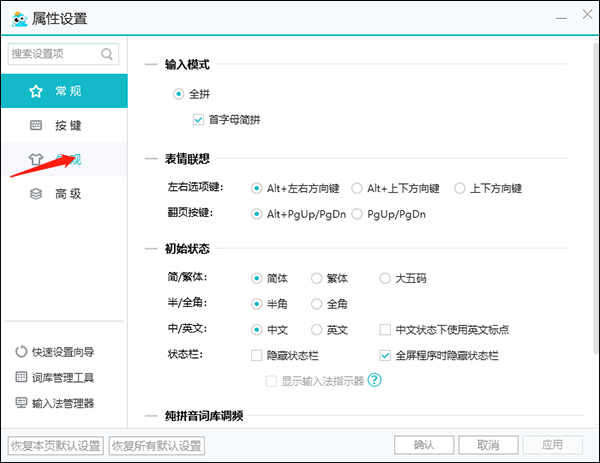Screen dimensions: 600x463
Task: Click the 取消 button
Action: 488,445
